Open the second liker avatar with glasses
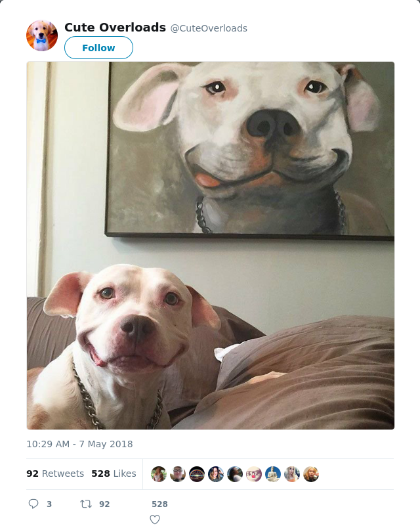 tap(178, 474)
